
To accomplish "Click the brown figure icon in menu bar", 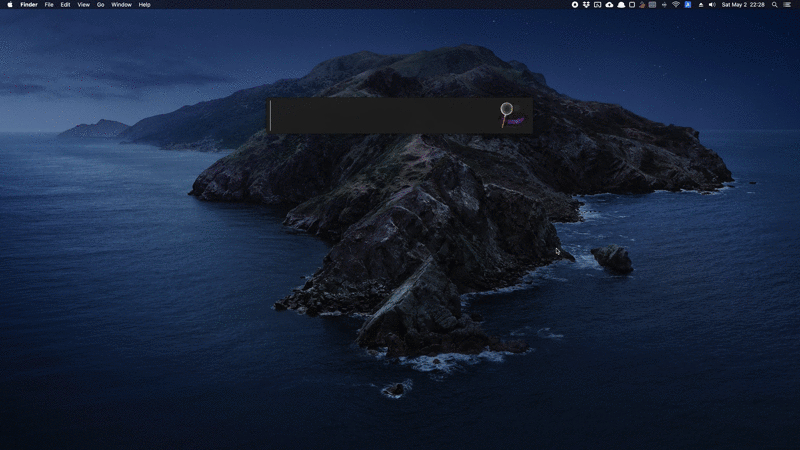I will [642, 5].
